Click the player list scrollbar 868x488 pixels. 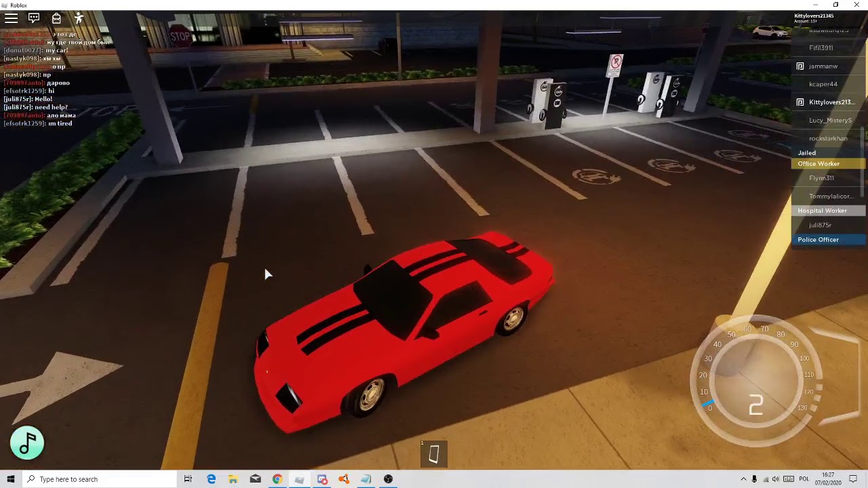tap(863, 163)
